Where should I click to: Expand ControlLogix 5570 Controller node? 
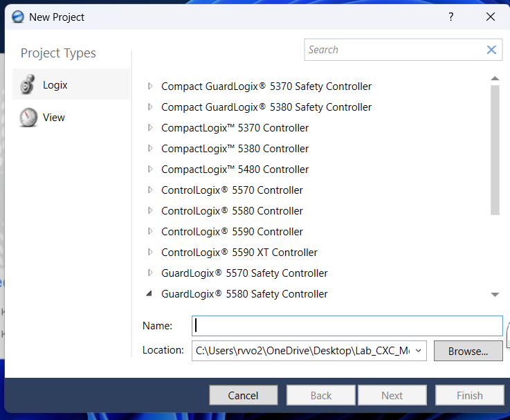pyautogui.click(x=150, y=190)
